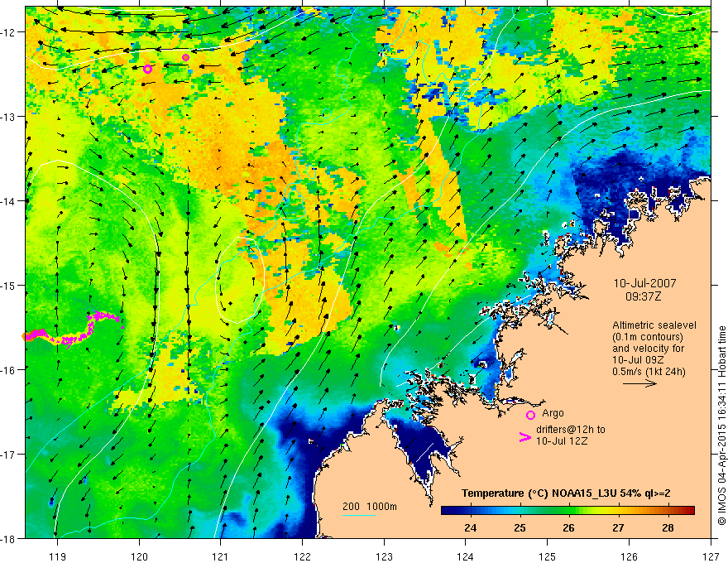
Task: Click the latitude axis label -12
Action: click(9, 32)
